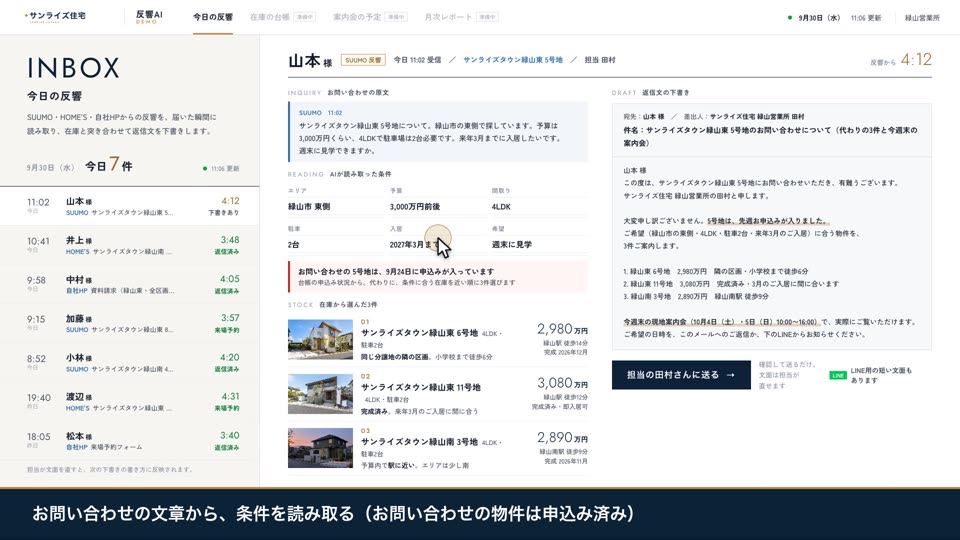Open thumbnail of 緑山東 6号地 house
960x540 pixels.
[320, 339]
